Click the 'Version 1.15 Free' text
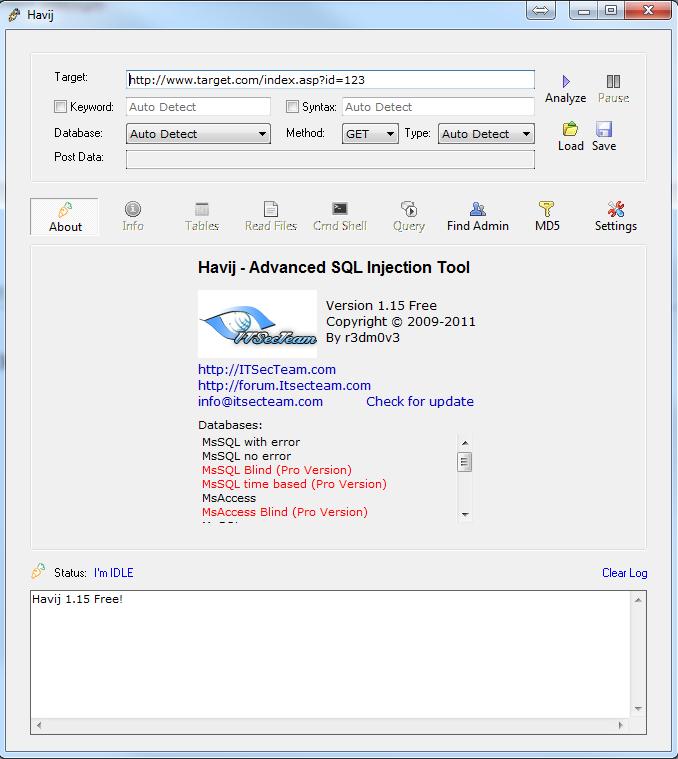The width and height of the screenshot is (678, 759). point(381,305)
